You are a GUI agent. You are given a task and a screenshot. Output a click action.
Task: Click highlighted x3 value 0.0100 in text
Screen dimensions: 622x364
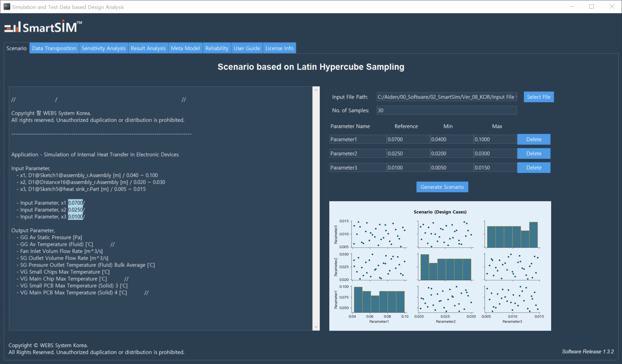tap(75, 216)
